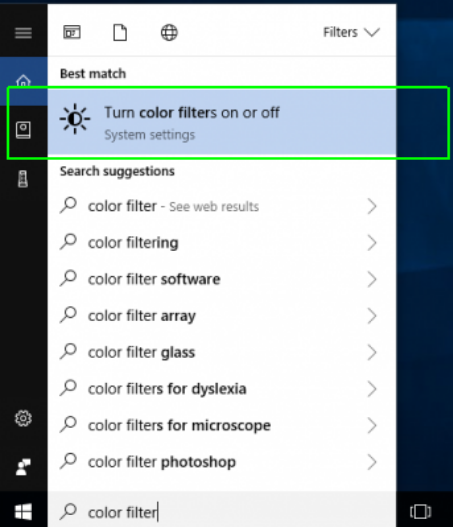Viewport: 453px width, 527px height.
Task: Expand the chevron next to color filtering
Action: click(x=372, y=243)
